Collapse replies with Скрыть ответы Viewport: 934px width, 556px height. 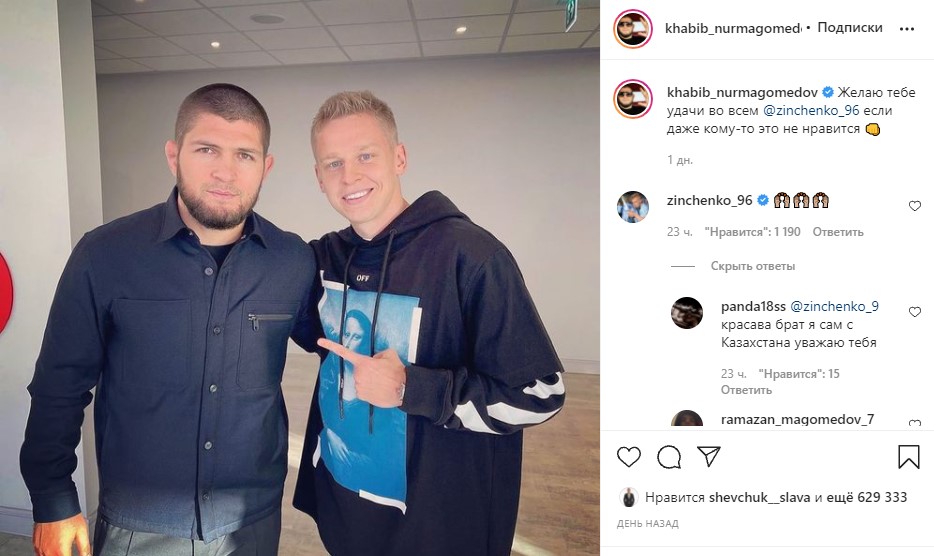click(x=752, y=266)
